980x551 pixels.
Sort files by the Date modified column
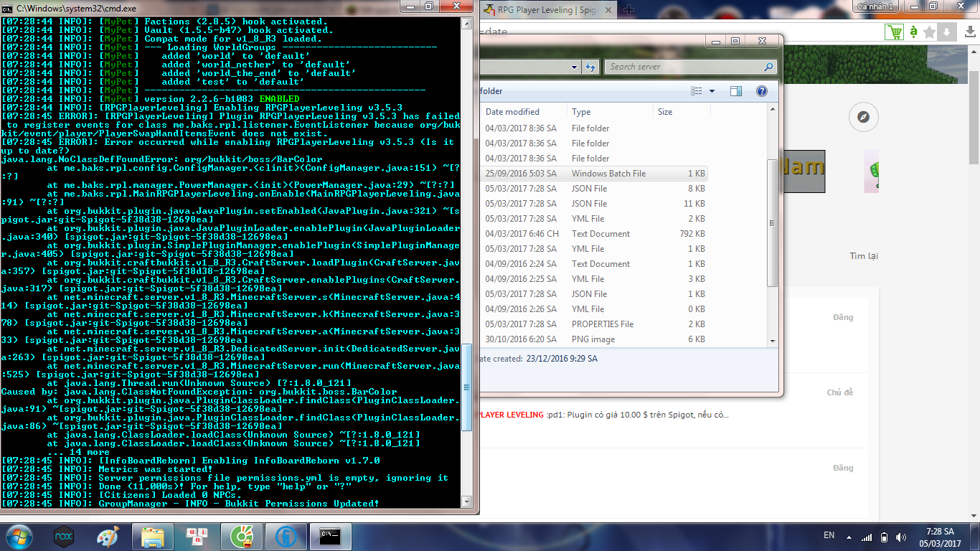pos(523,112)
